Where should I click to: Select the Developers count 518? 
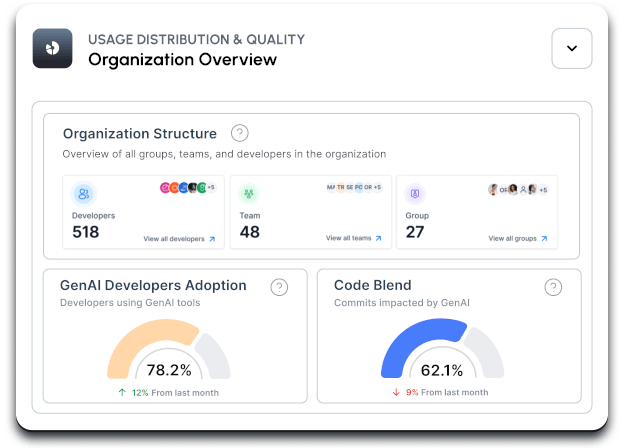87,233
